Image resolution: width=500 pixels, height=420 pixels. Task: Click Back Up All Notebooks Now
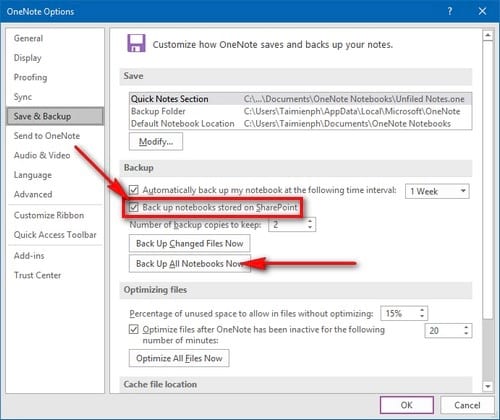[x=189, y=264]
